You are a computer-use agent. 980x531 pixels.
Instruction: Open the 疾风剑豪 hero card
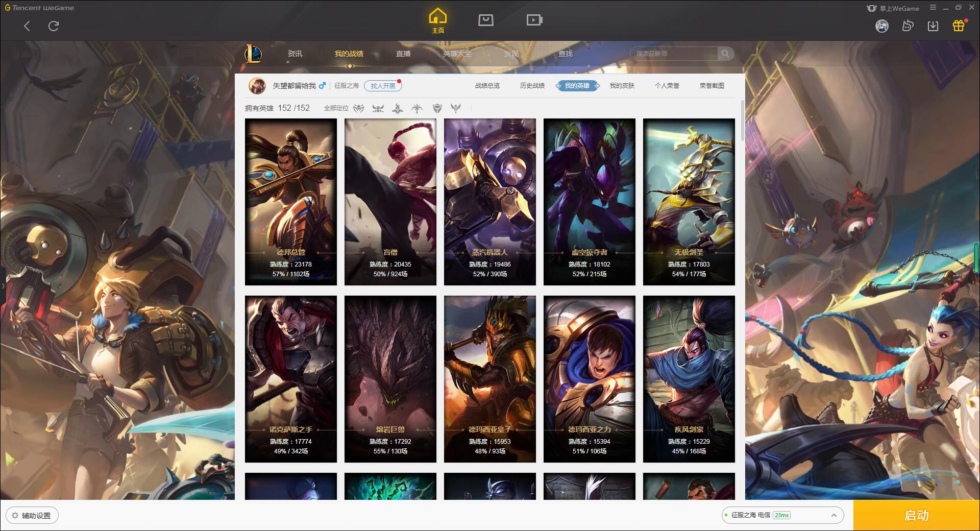click(x=689, y=379)
